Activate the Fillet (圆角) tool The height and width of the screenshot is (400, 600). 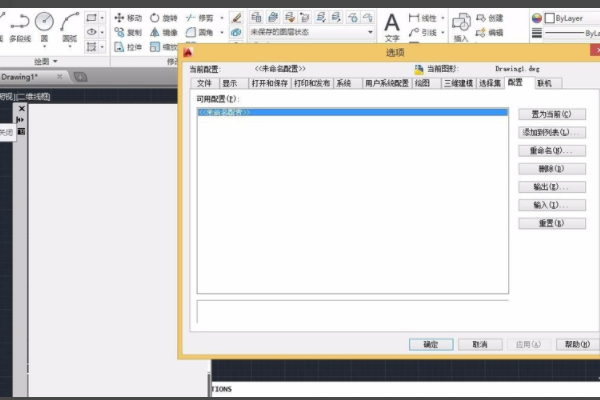click(x=199, y=33)
